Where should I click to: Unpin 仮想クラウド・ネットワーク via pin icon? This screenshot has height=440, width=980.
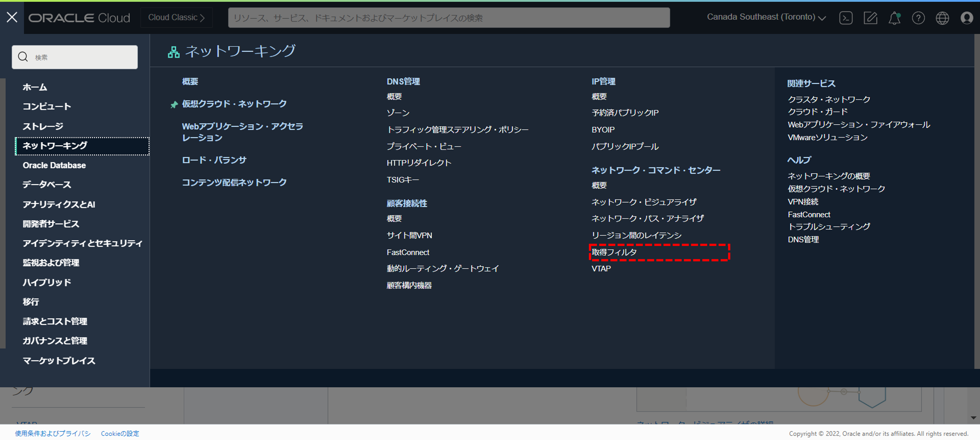click(x=174, y=104)
